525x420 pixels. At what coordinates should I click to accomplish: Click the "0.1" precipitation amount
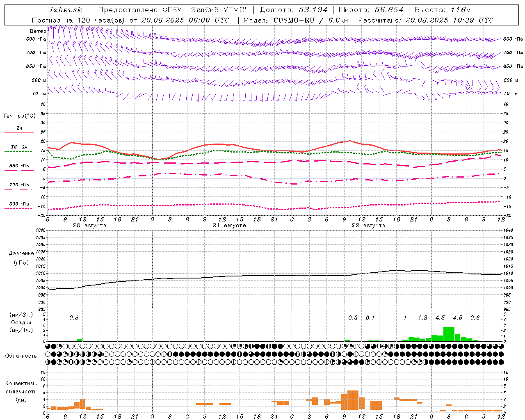click(x=370, y=317)
